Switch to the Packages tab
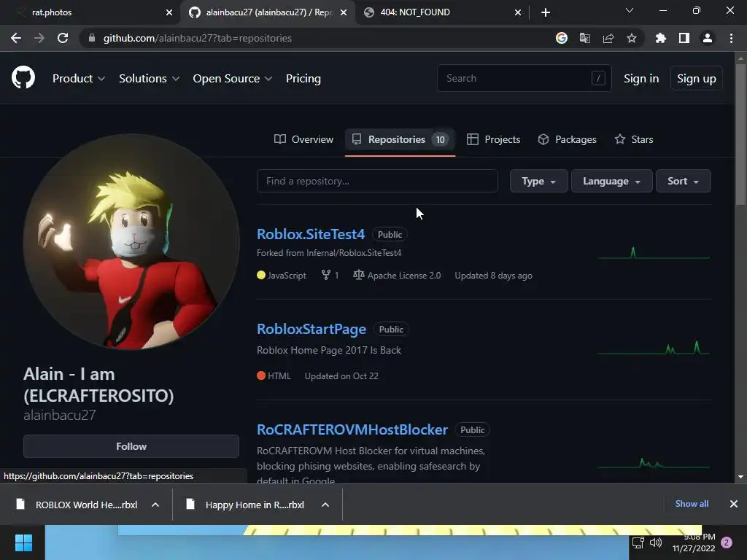Screen dimensions: 747x560 567,139
